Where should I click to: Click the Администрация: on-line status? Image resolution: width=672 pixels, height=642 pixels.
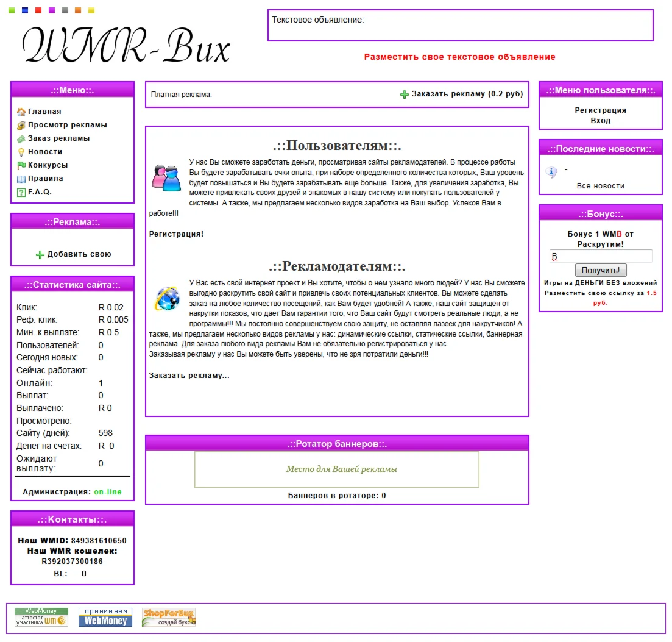[x=72, y=491]
